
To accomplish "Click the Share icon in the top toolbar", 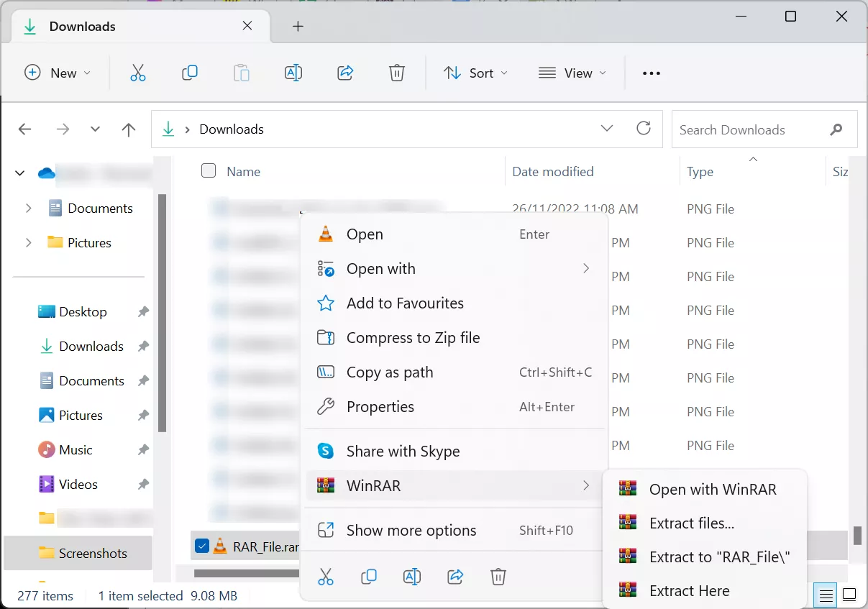I will [345, 73].
